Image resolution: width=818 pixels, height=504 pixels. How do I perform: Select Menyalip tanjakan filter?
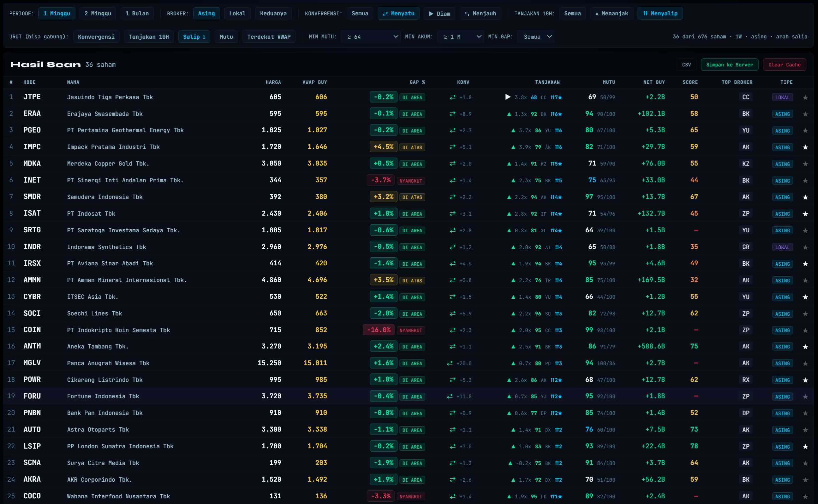point(660,13)
